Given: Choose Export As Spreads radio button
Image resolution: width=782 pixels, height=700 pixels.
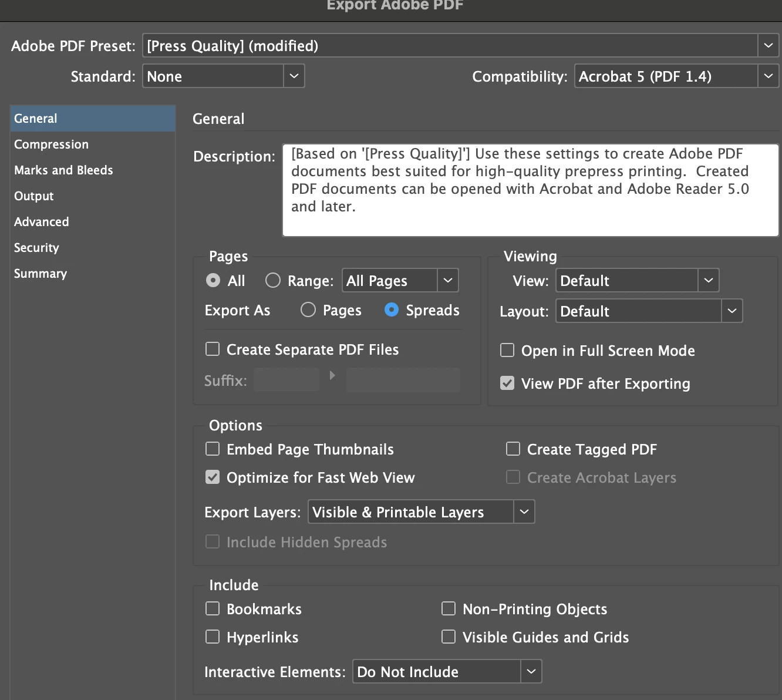Looking at the screenshot, I should [392, 310].
